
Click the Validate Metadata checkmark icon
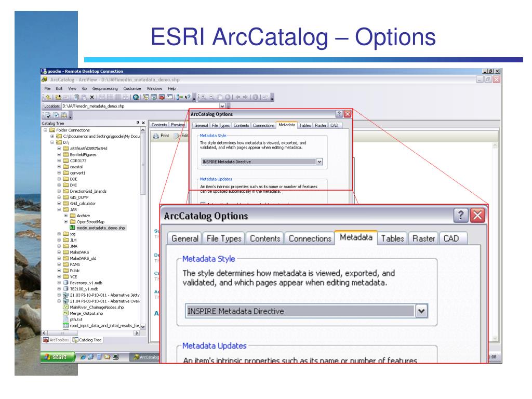click(48, 115)
